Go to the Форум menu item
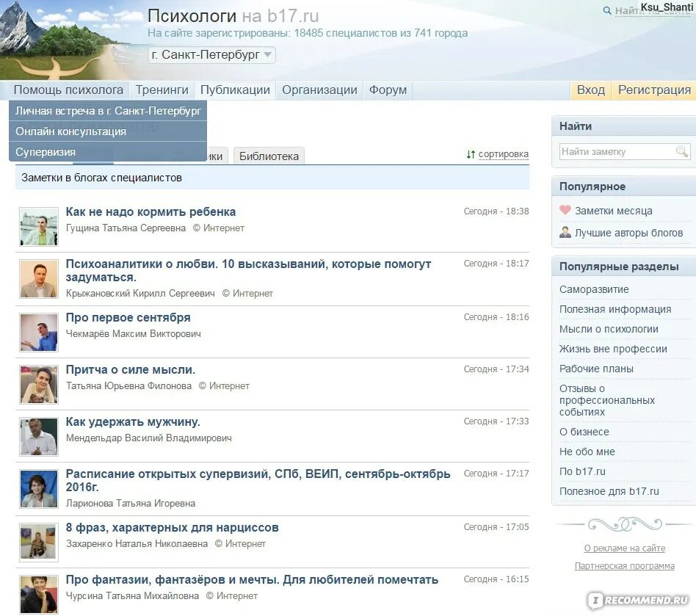 coord(388,90)
